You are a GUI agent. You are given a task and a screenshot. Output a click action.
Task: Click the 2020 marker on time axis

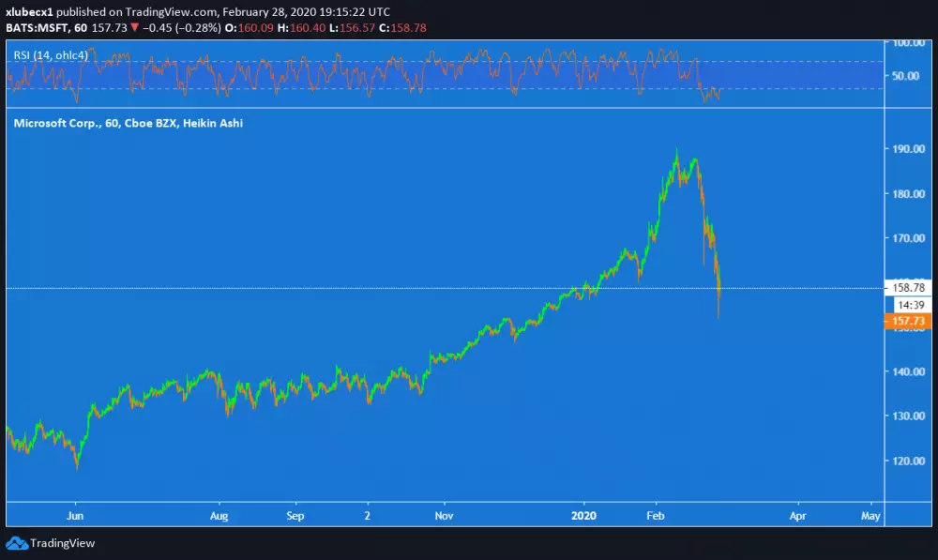pyautogui.click(x=584, y=515)
